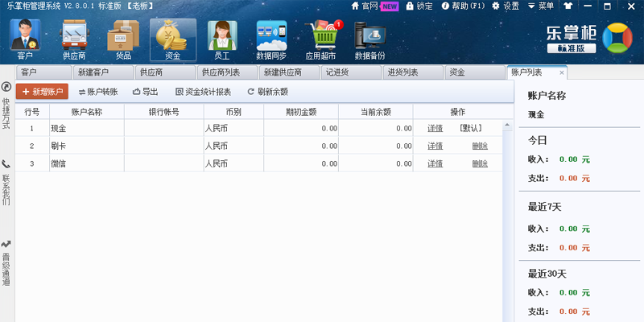The width and height of the screenshot is (644, 322).
Task: Open 资金统计报表 report
Action: point(204,92)
